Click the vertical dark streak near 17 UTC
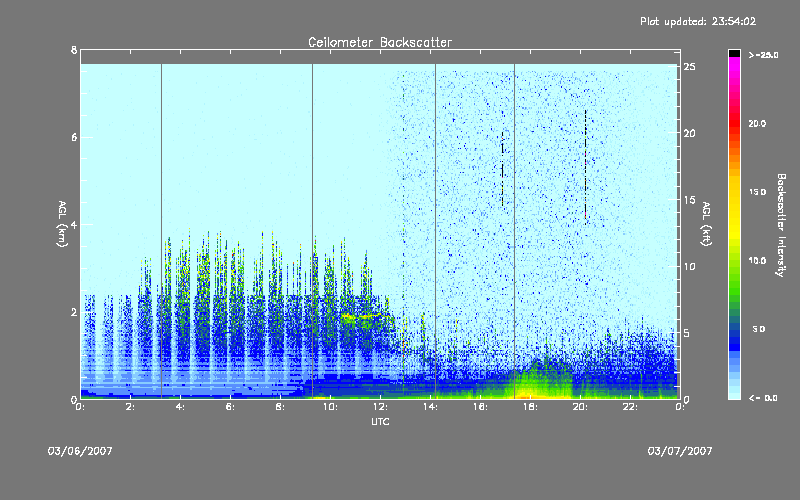This screenshot has height=500, width=800. (x=503, y=168)
